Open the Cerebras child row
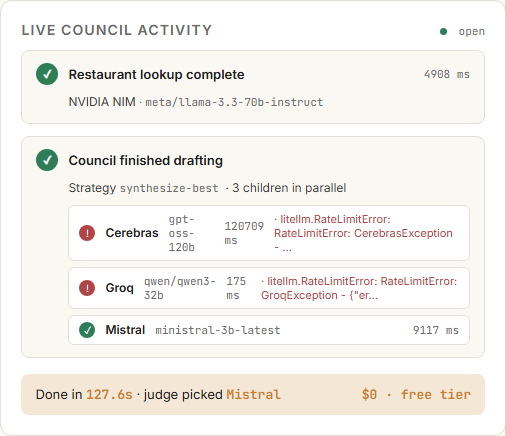Viewport: 505px width, 436px height. coord(269,233)
